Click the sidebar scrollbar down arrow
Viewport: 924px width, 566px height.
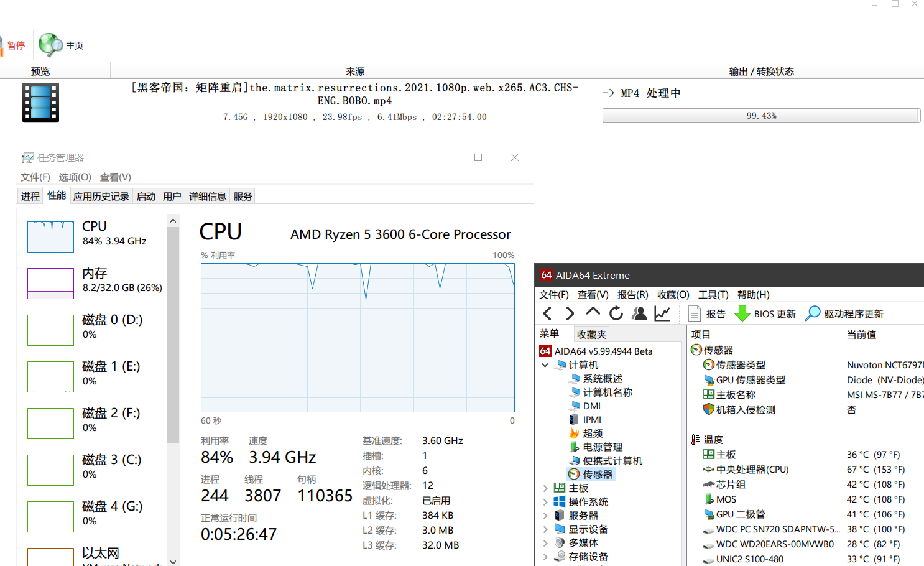point(173,561)
